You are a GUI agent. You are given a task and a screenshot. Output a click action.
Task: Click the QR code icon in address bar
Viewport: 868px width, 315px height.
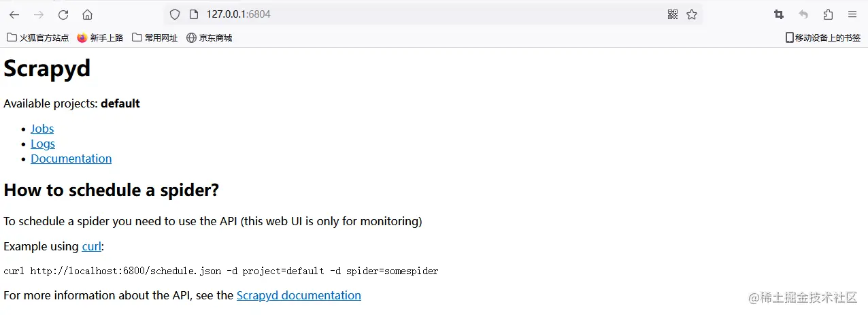(x=673, y=14)
